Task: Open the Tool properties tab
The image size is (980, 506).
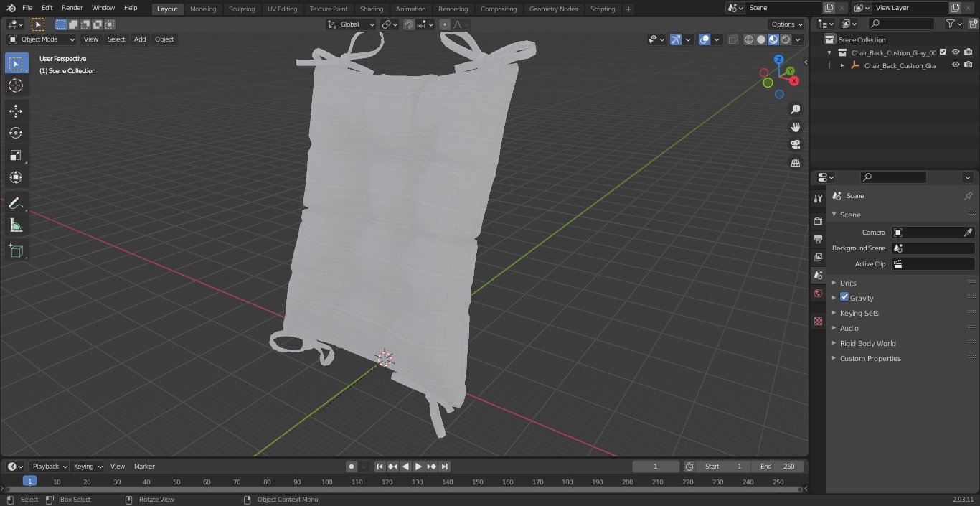Action: (818, 198)
